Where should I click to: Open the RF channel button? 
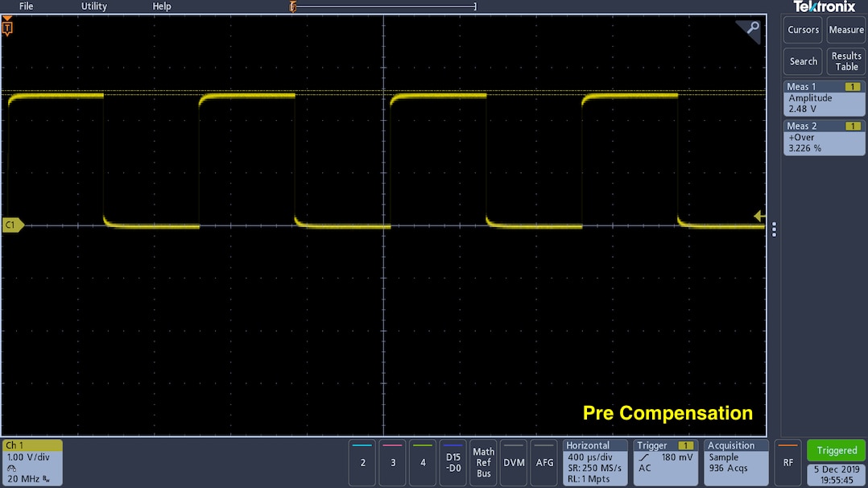point(788,462)
